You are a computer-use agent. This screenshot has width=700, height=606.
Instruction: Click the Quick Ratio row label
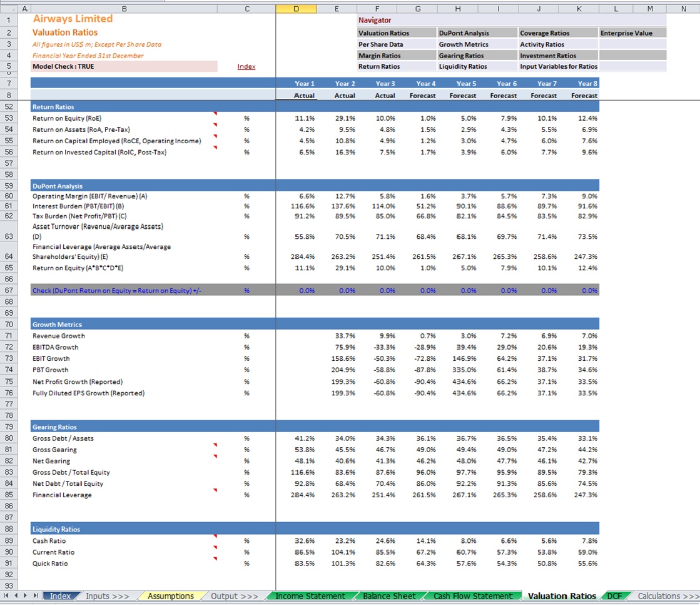point(50,563)
